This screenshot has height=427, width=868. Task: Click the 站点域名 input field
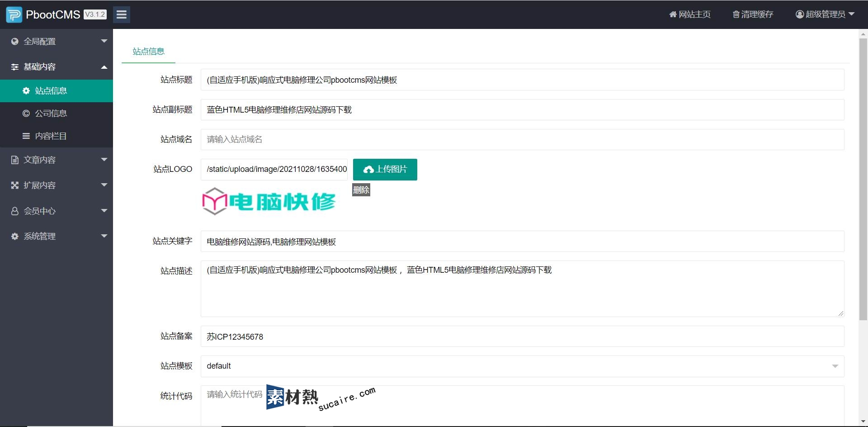coord(522,139)
